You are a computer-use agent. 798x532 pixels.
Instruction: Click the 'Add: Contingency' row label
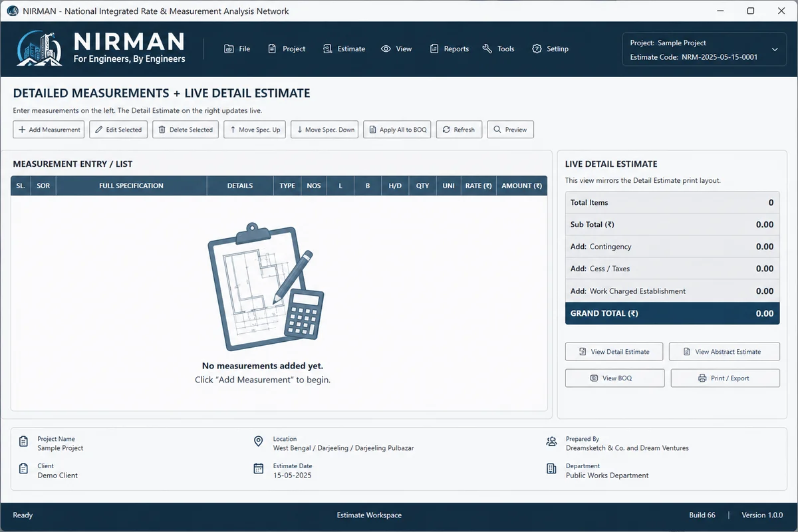tap(601, 247)
